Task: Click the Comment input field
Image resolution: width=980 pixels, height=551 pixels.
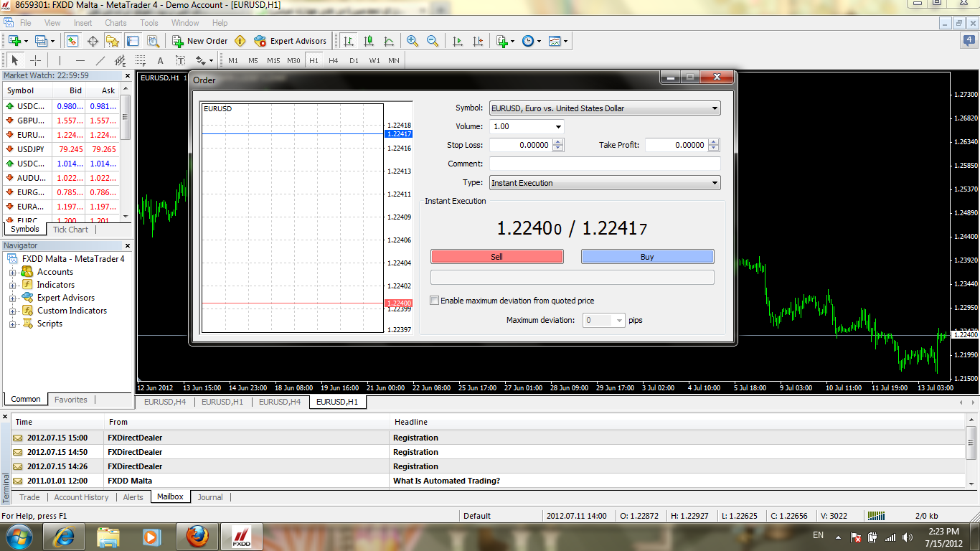Action: (x=605, y=164)
